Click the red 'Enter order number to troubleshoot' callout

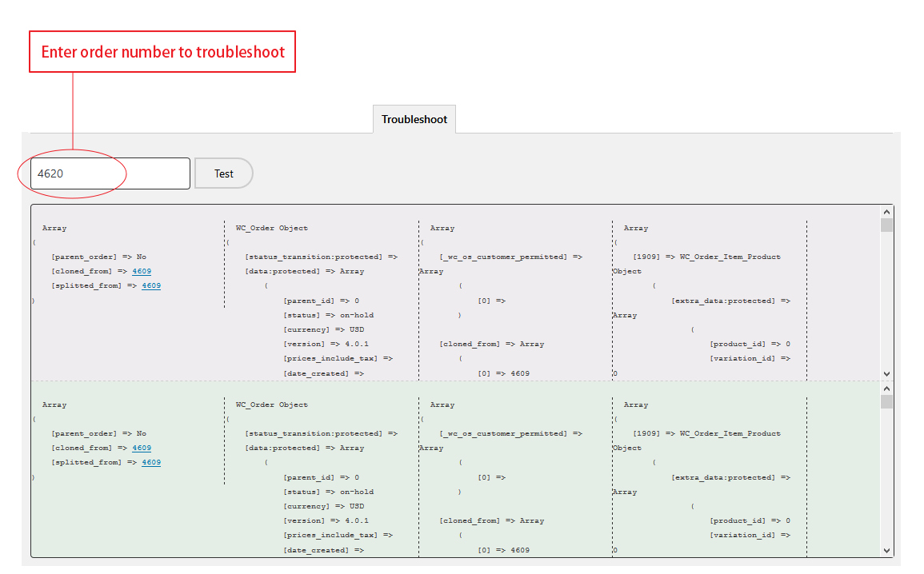coord(162,52)
